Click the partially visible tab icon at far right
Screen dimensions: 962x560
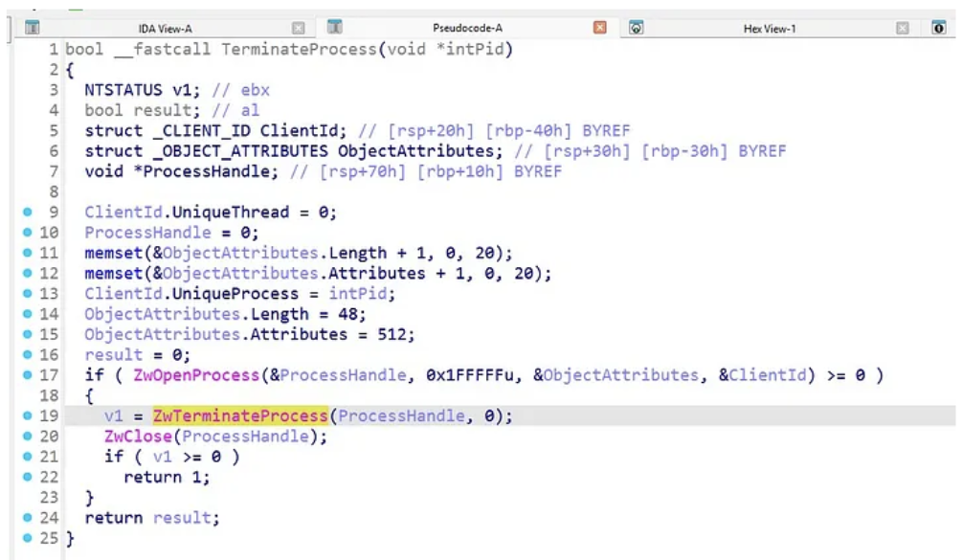938,28
